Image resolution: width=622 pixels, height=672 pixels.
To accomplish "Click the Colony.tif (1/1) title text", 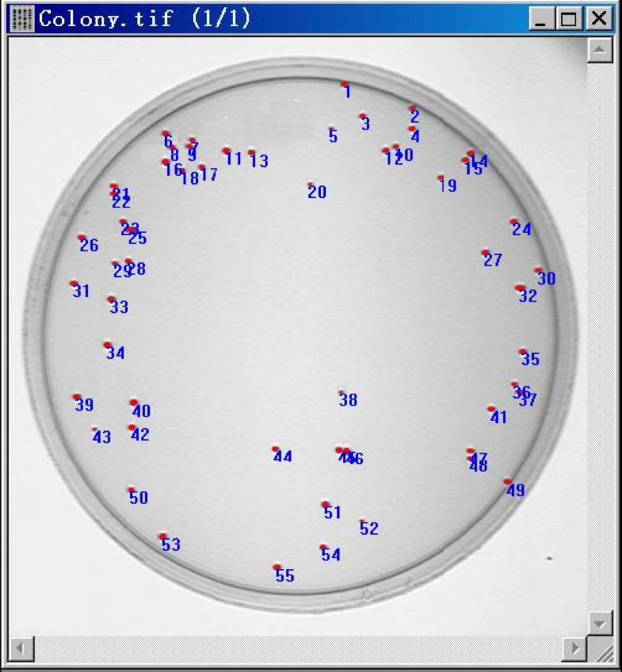I will 144,18.
